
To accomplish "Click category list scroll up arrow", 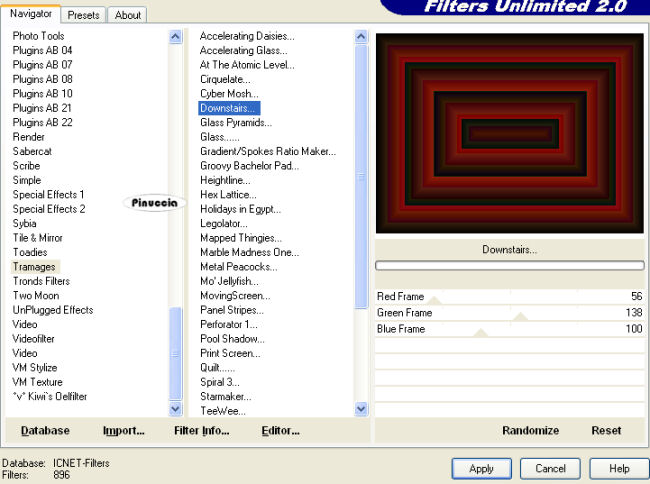I will pos(175,37).
